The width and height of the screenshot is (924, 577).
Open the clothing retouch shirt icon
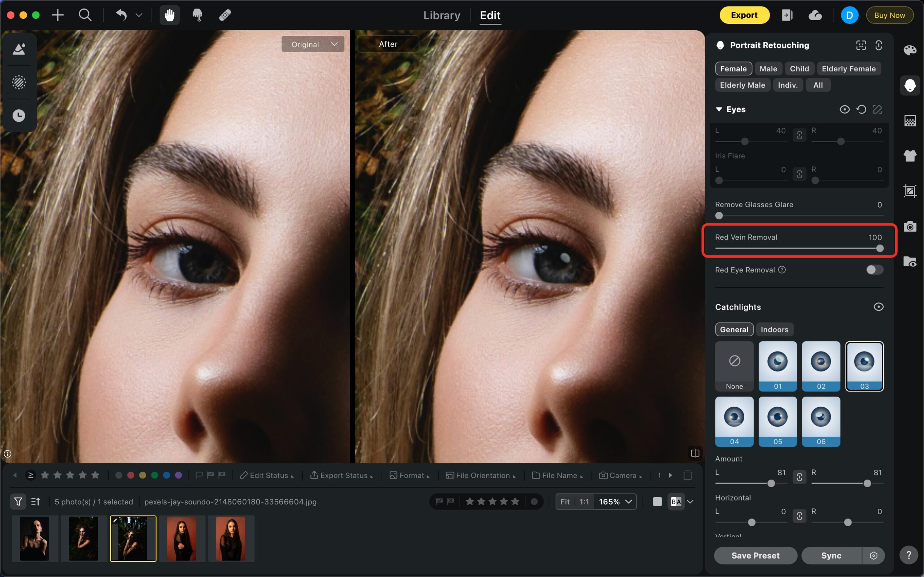pos(910,156)
